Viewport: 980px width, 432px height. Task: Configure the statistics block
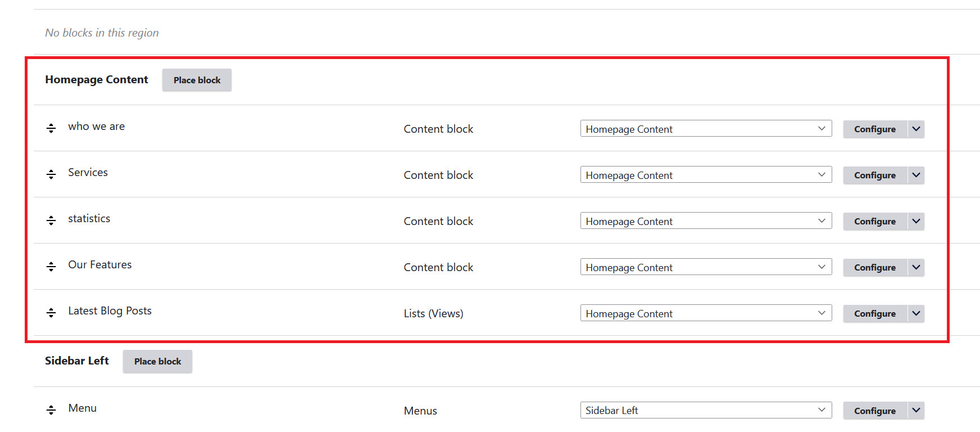tap(874, 221)
